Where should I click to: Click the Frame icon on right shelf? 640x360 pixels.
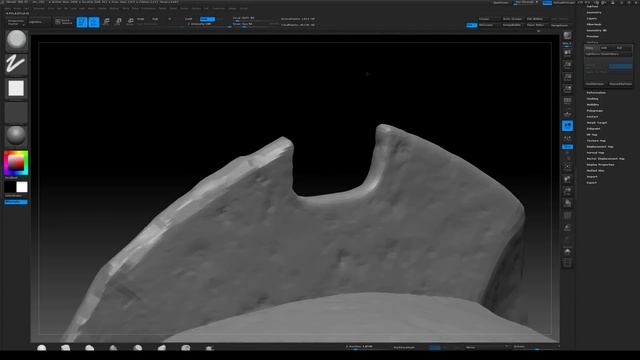[x=567, y=167]
